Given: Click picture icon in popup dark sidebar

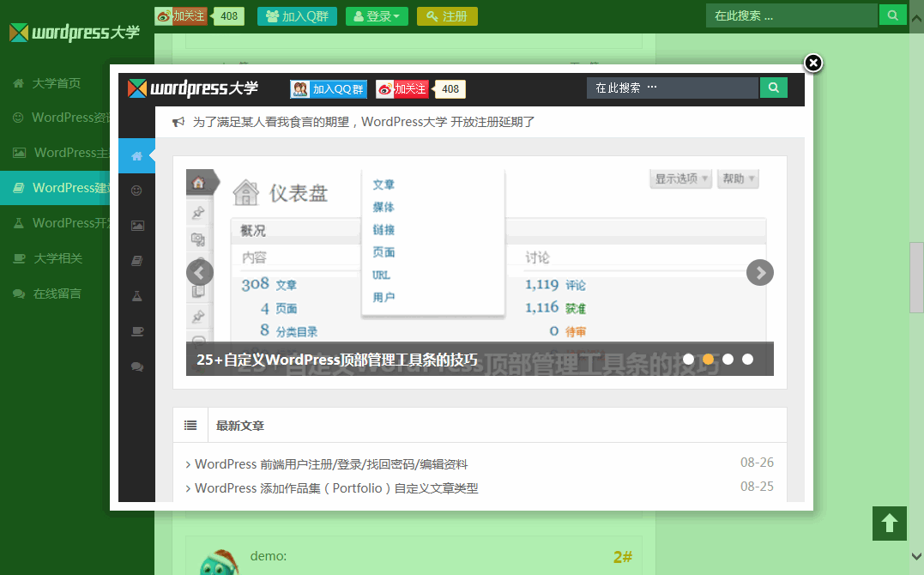Looking at the screenshot, I should pyautogui.click(x=137, y=226).
